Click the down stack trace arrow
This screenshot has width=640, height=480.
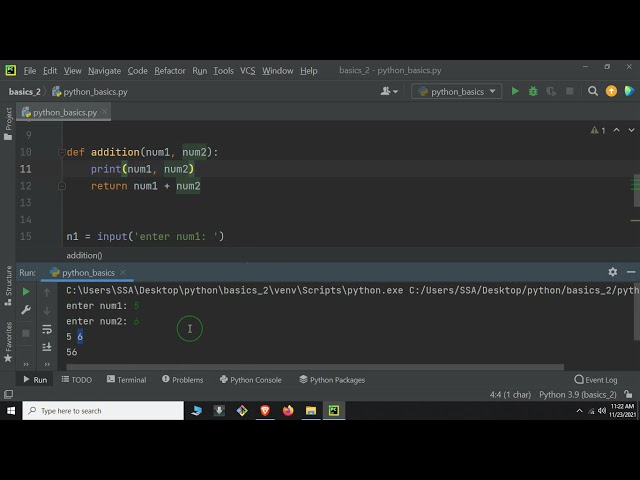coord(47,311)
